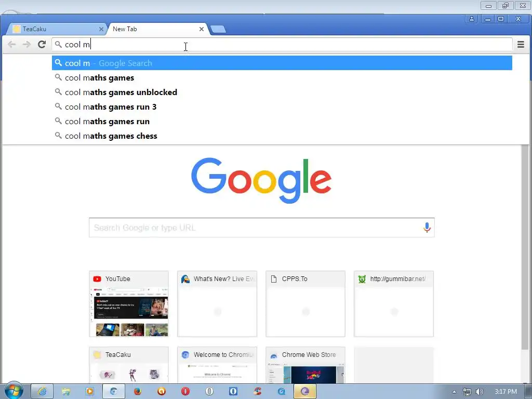Open Windows Explorer folder in taskbar
Viewport: 532px width, 399px height.
(x=66, y=392)
